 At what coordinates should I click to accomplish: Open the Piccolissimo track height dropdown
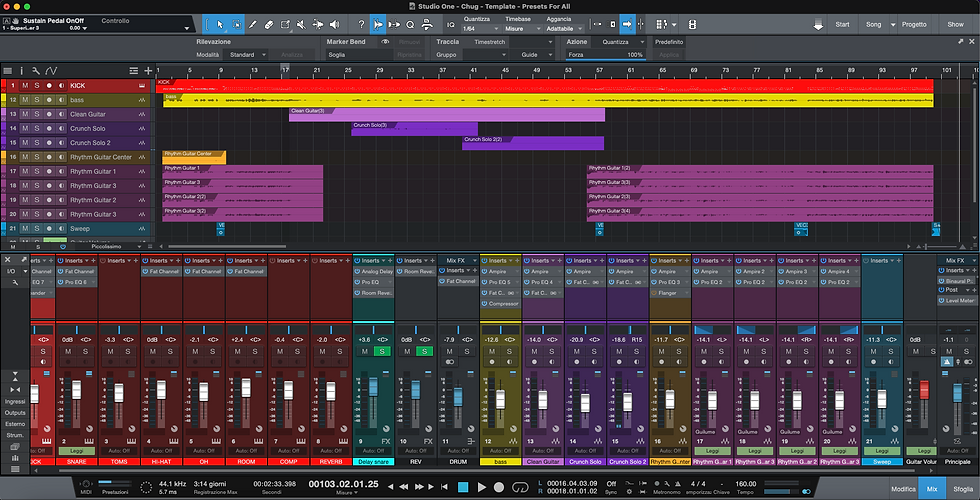point(112,247)
